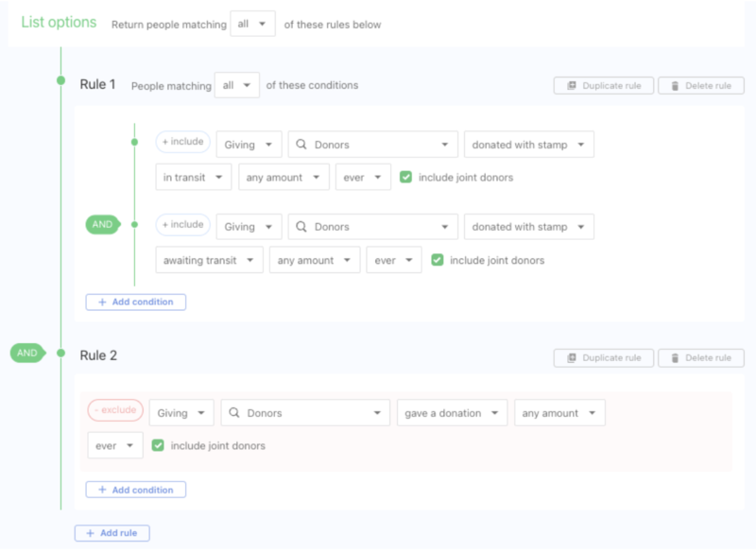Click the Add rule button
Screen dimensions: 756x552
(x=112, y=533)
